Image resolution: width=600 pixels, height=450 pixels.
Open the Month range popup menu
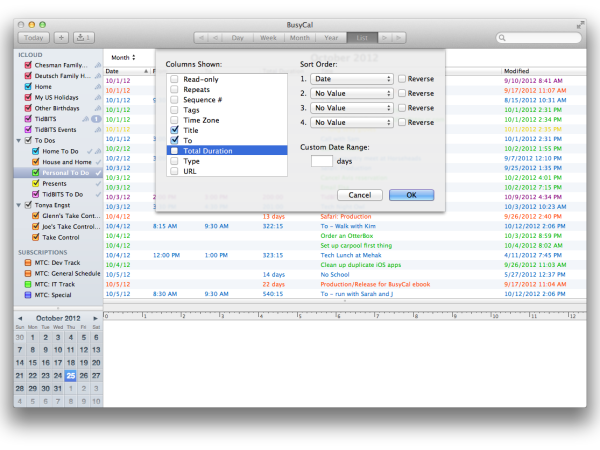123,57
